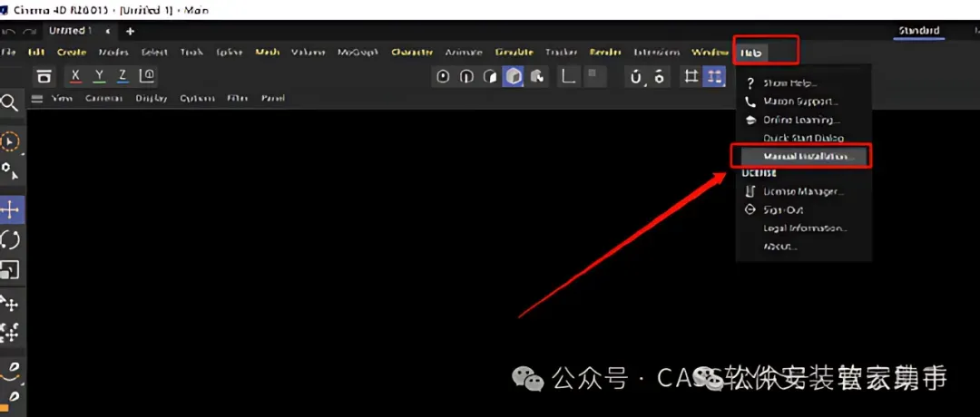Open the Mesh menu

pos(268,53)
